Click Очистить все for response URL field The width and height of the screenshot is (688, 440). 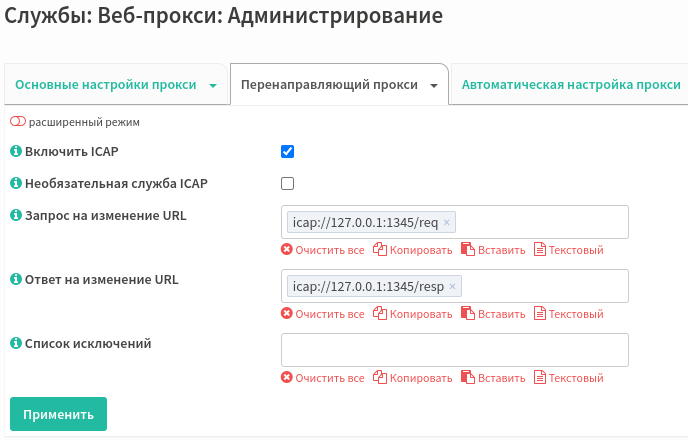point(330,314)
